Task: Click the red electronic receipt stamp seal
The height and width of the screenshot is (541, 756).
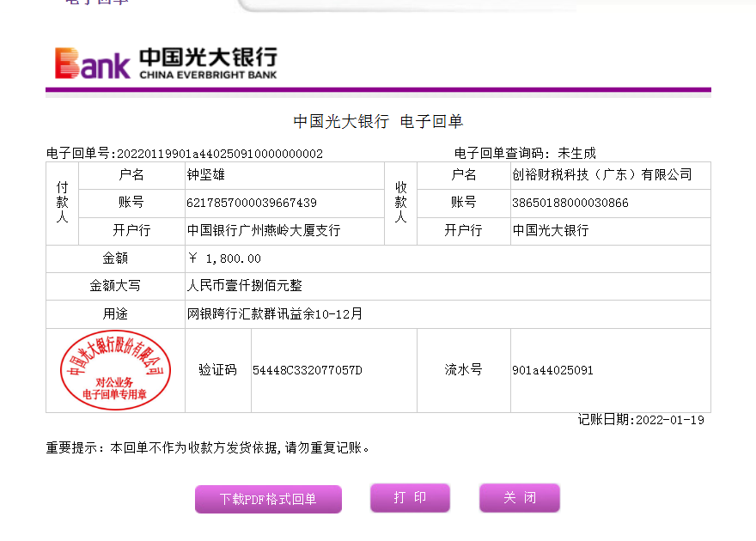Action: [x=115, y=370]
